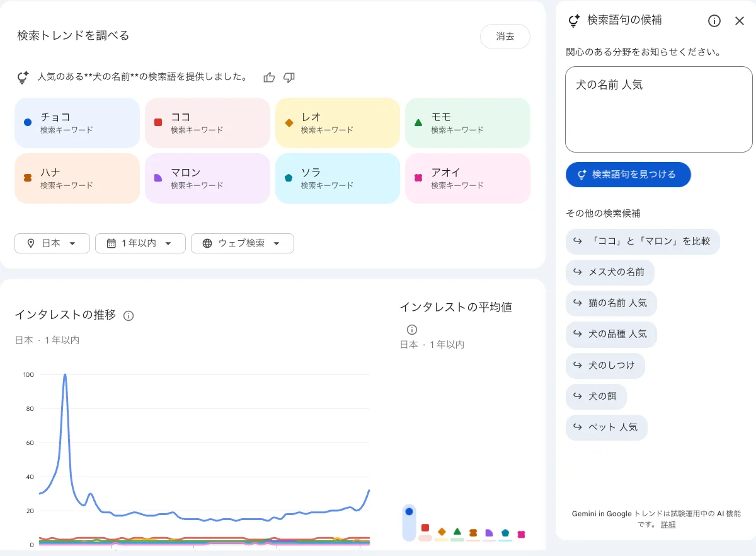This screenshot has width=756, height=556.
Task: Click the info icon under インタレストの平均値
Action: pyautogui.click(x=412, y=330)
